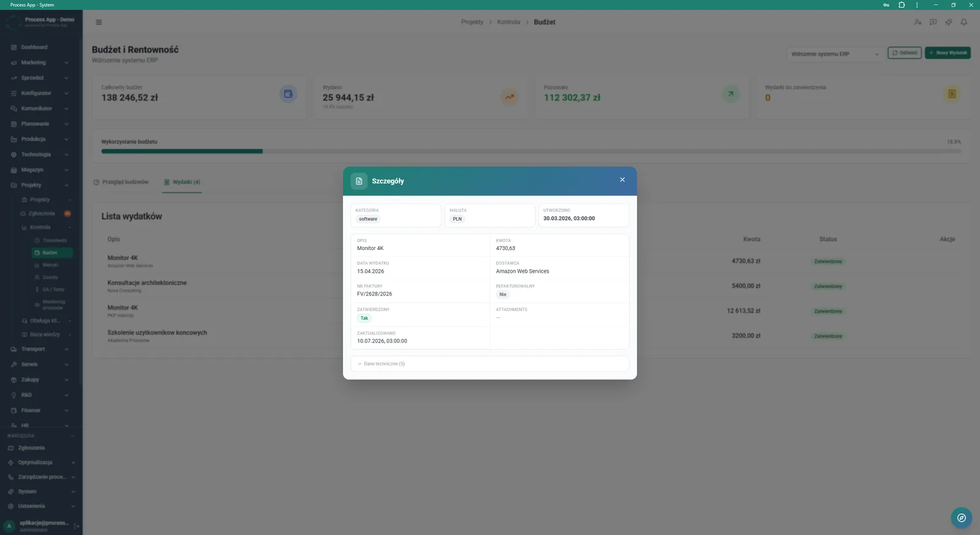Go to Kontrola in the breadcrumb
The image size is (980, 535).
click(508, 22)
